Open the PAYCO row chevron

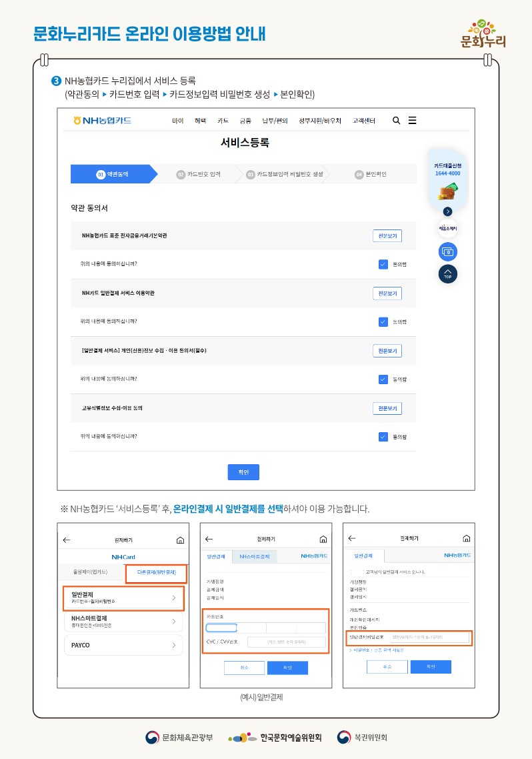[x=173, y=645]
